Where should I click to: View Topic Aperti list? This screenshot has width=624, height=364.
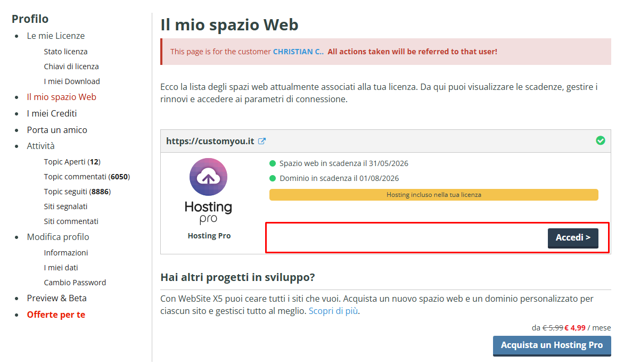(72, 162)
